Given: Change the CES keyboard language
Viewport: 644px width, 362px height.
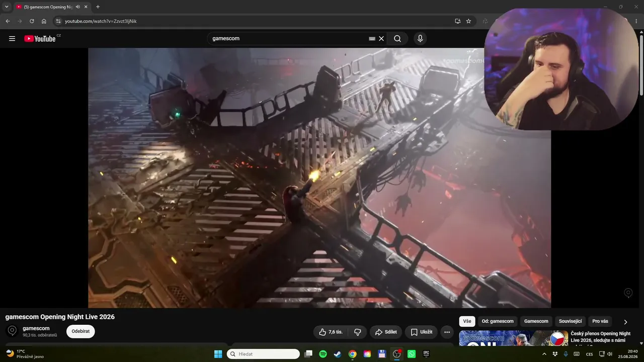Looking at the screenshot, I should (x=589, y=354).
